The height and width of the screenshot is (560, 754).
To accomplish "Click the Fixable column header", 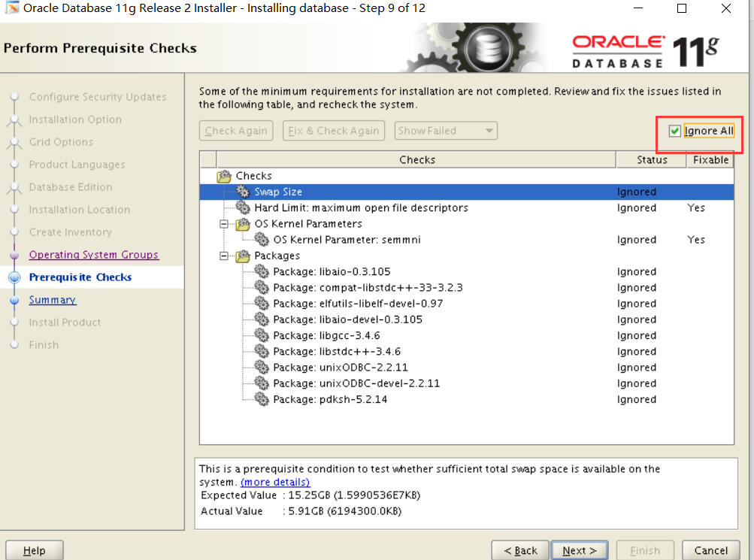I will pos(710,159).
